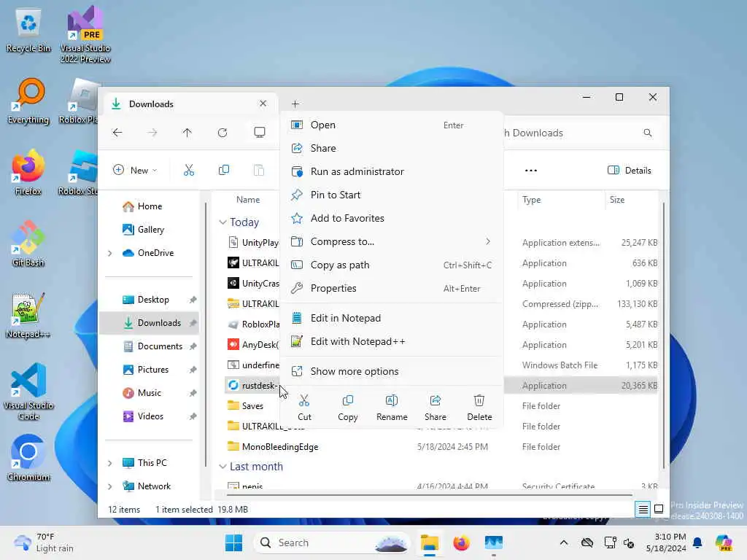Screen dimensions: 747x560
Task: Toggle the Details pane button
Action: click(x=629, y=171)
